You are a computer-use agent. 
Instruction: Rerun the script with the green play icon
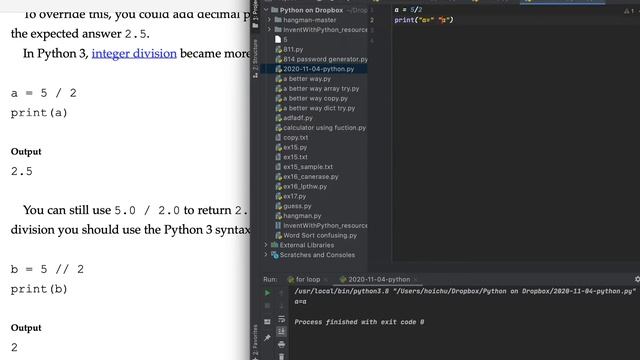pos(267,293)
